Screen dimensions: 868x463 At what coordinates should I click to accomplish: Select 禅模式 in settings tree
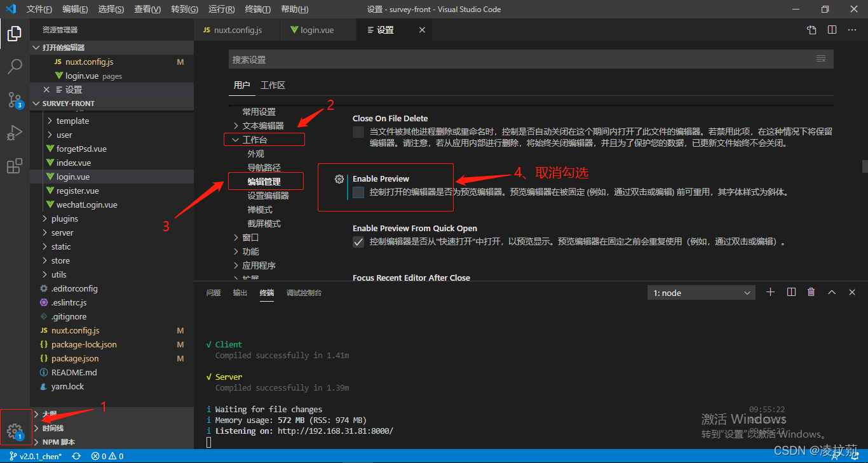[260, 210]
